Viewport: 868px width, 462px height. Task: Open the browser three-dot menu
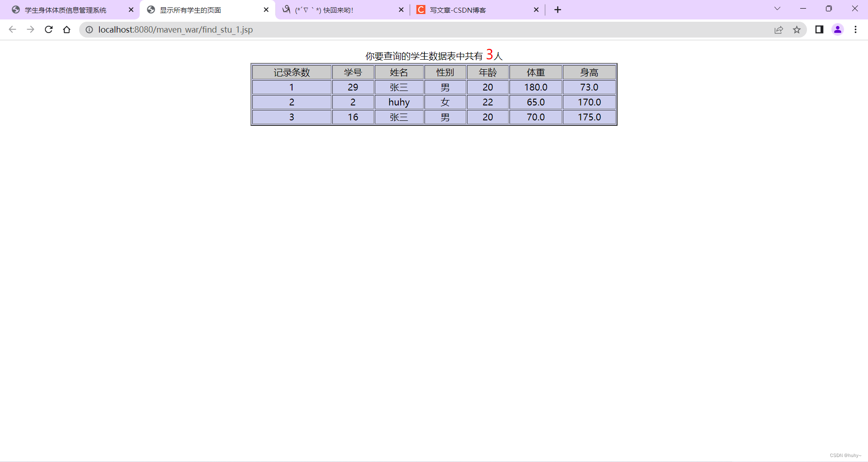pyautogui.click(x=855, y=29)
